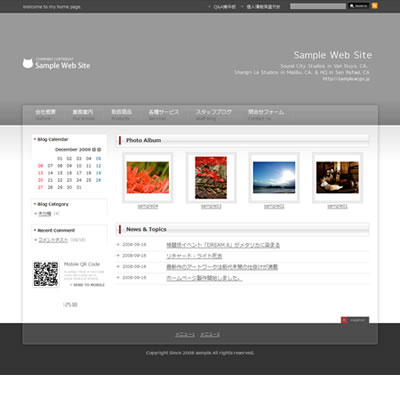Open the first footer menu link
This screenshot has width=400, height=400.
185,335
